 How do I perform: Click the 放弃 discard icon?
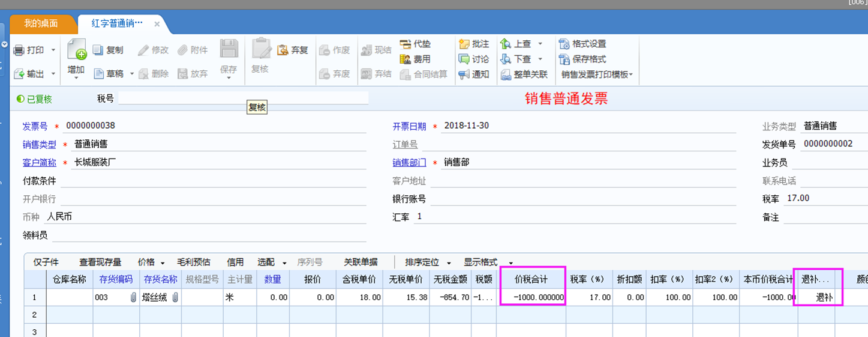(x=182, y=74)
